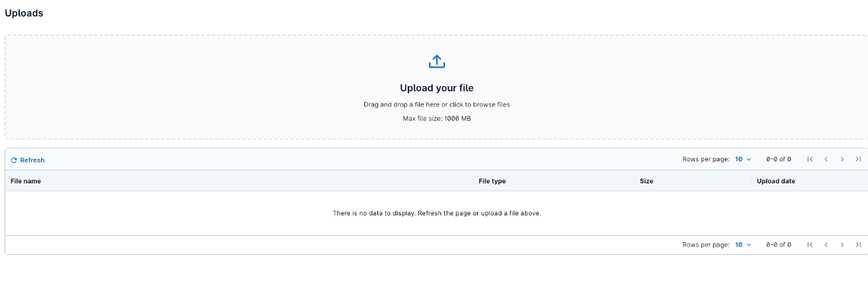Open the top Rows per page dropdown
This screenshot has width=868, height=290.
tap(743, 159)
